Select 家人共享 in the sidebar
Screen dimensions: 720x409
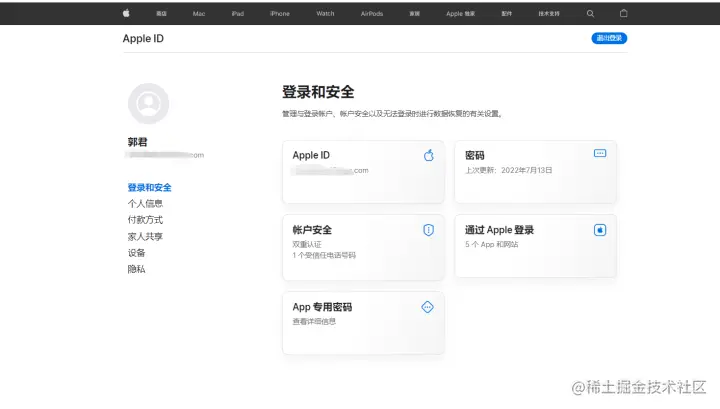coord(145,236)
